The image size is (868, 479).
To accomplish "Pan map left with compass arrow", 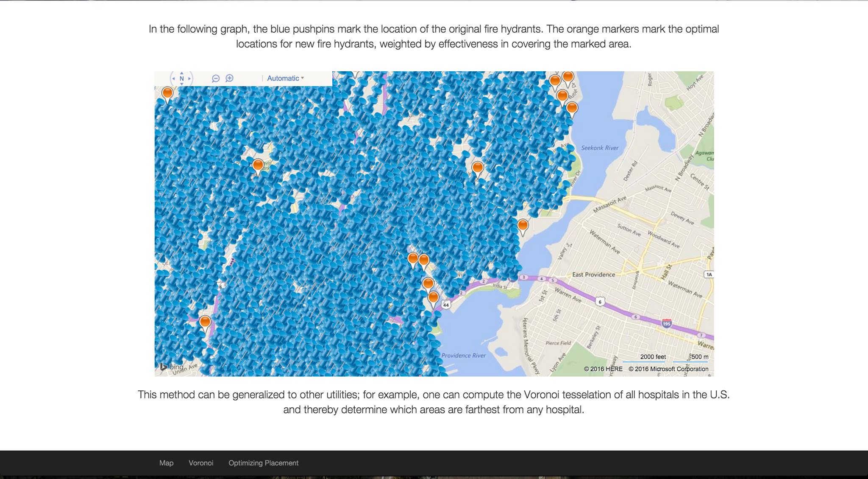I will [x=173, y=78].
